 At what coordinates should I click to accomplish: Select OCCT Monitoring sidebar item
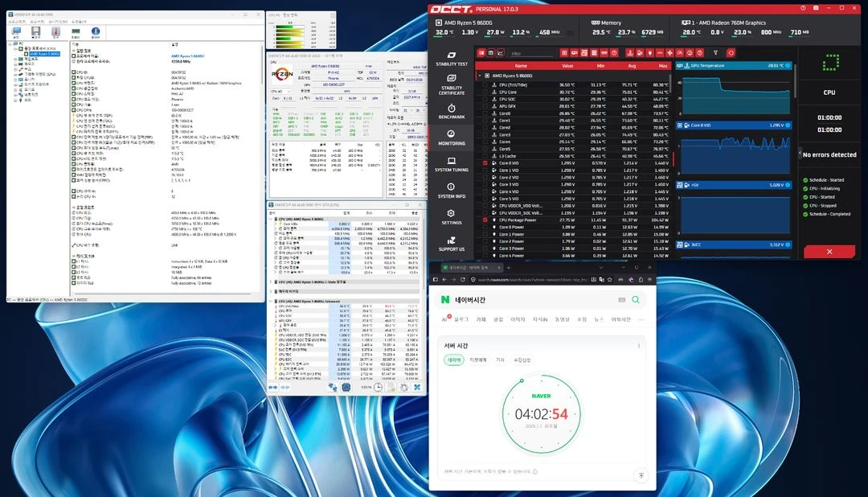[451, 138]
